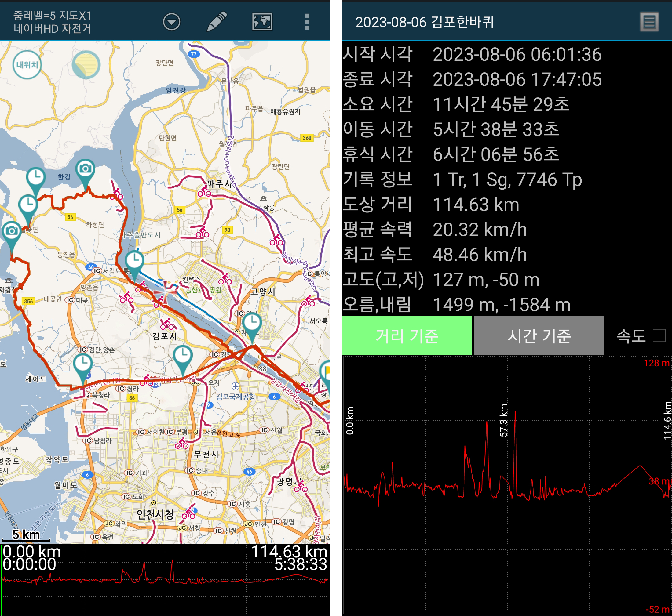Open the world map selection icon
The height and width of the screenshot is (616, 672).
tap(262, 22)
